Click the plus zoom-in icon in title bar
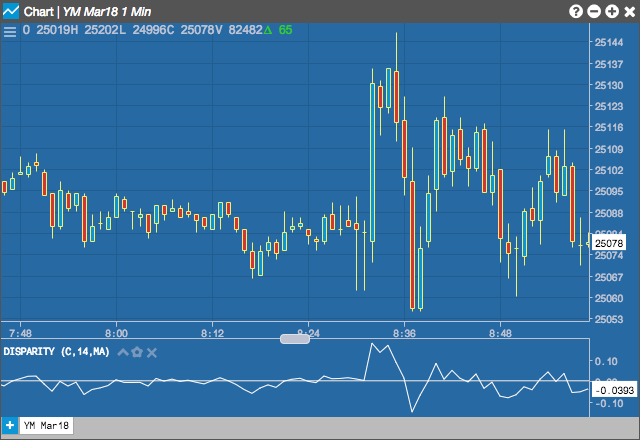 tap(612, 11)
